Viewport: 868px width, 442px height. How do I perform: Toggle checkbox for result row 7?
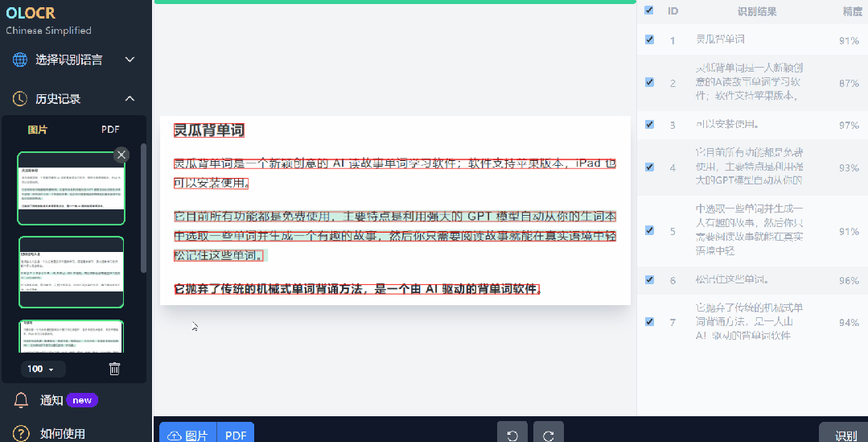[x=649, y=321]
